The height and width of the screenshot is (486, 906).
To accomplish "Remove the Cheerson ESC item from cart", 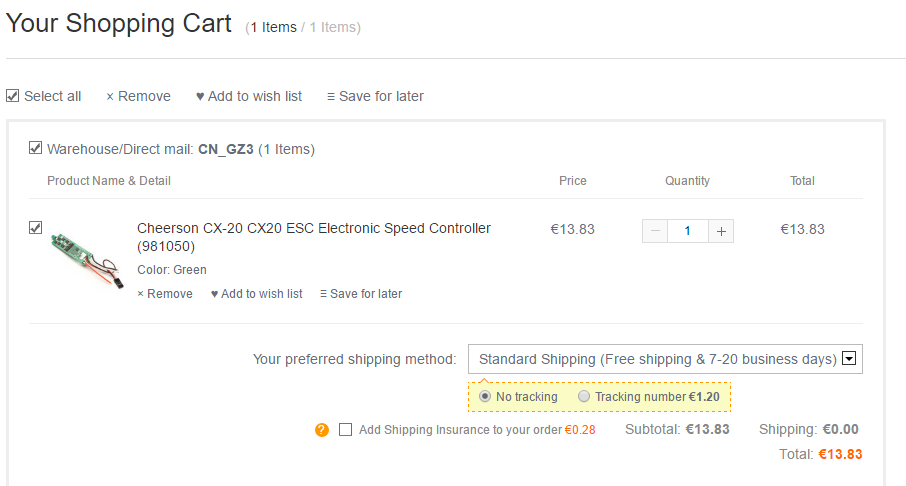I will 165,294.
